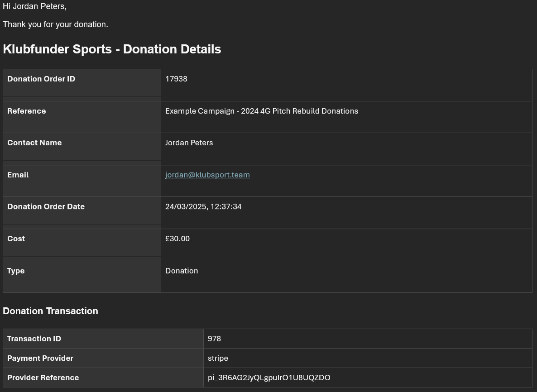Click the Hi Jordan Peters greeting line
537x392 pixels.
(x=34, y=7)
